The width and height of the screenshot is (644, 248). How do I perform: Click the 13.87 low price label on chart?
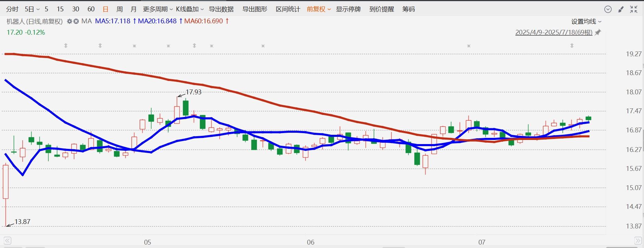(x=22, y=222)
